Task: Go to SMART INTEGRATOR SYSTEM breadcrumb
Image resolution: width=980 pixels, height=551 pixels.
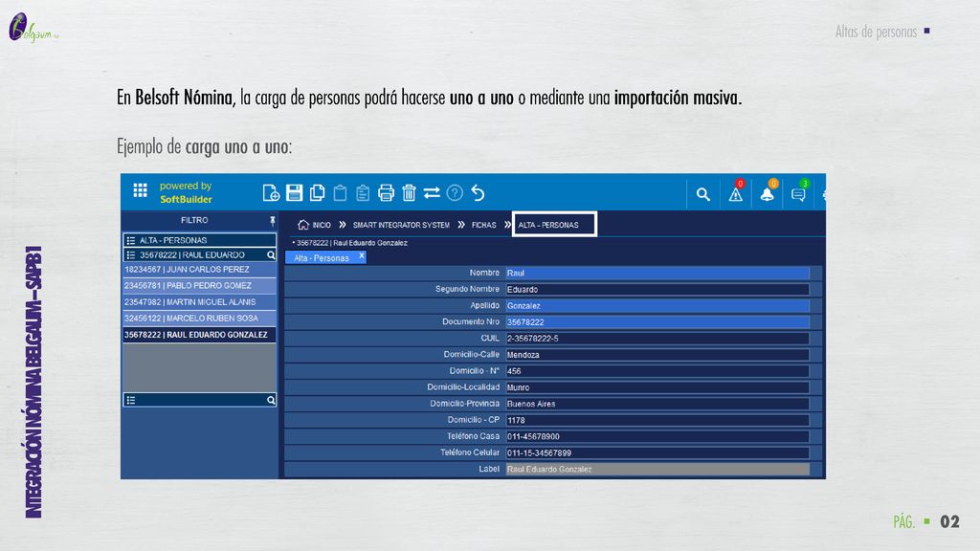Action: coord(401,225)
